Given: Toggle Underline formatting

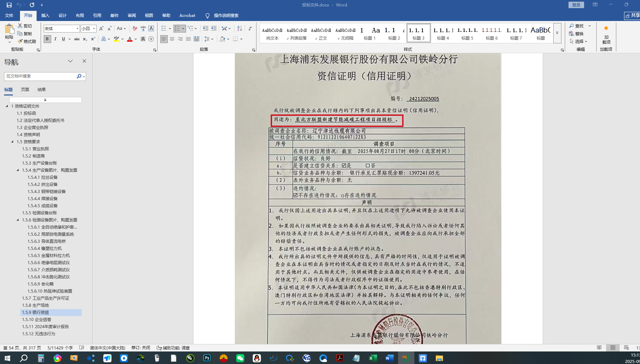Looking at the screenshot, I should [x=63, y=39].
